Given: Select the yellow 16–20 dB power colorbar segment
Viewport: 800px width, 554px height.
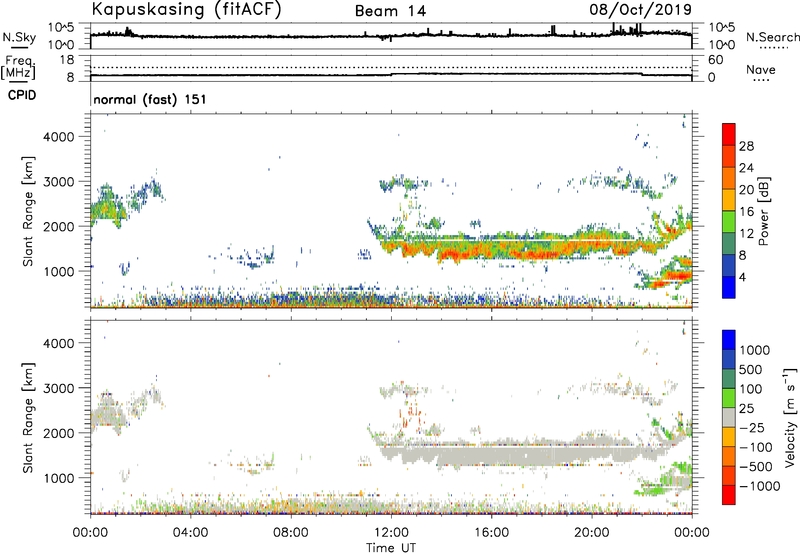Looking at the screenshot, I should click(x=729, y=199).
